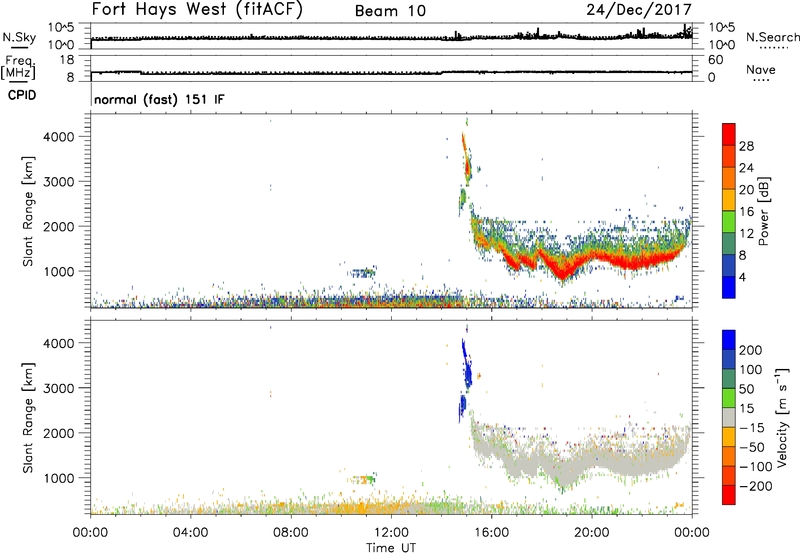
Task: Click the small power echo patch near 11:00
Action: 363,272
